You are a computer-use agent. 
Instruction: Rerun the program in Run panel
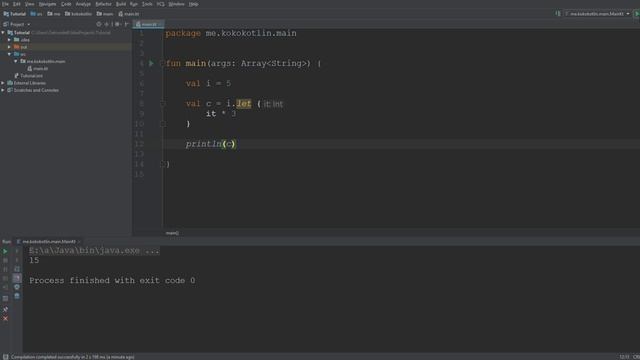coord(5,251)
